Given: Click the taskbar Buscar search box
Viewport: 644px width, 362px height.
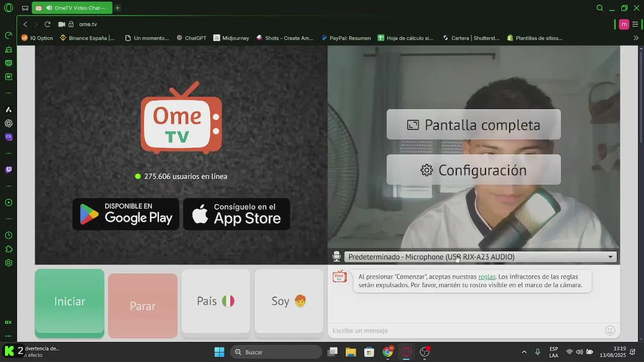Looking at the screenshot, I should click(x=276, y=352).
